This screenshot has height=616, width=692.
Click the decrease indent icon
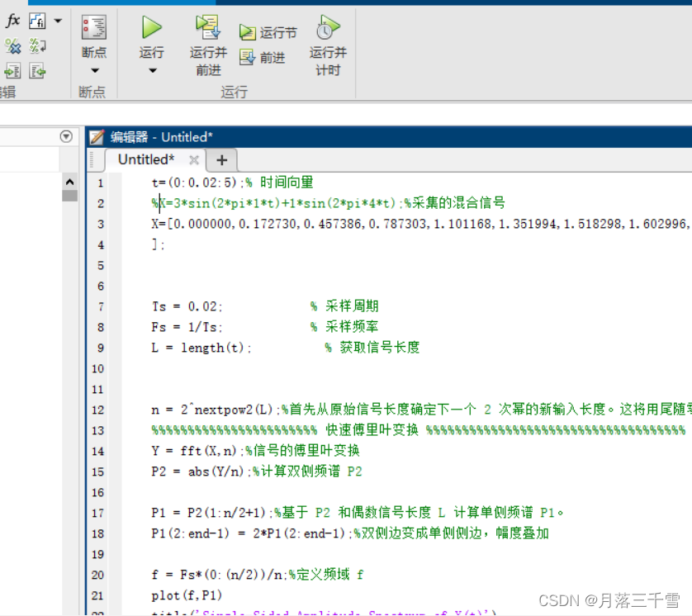pos(37,71)
